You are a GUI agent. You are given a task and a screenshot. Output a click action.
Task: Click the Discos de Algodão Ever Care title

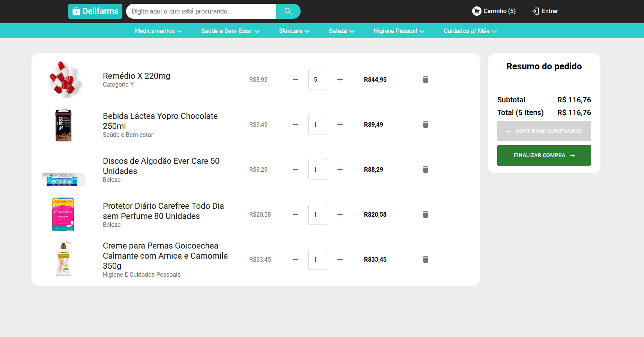tap(161, 166)
